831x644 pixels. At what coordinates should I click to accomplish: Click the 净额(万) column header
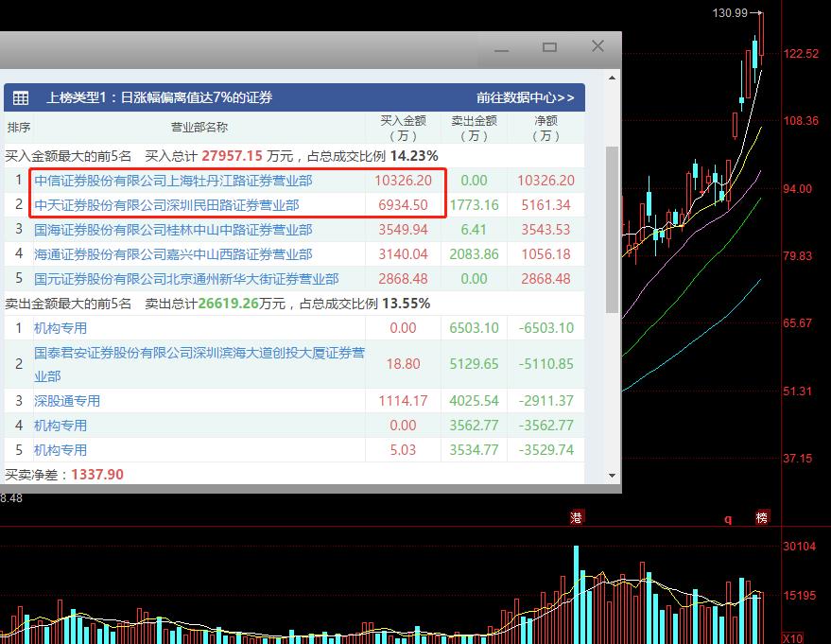545,129
